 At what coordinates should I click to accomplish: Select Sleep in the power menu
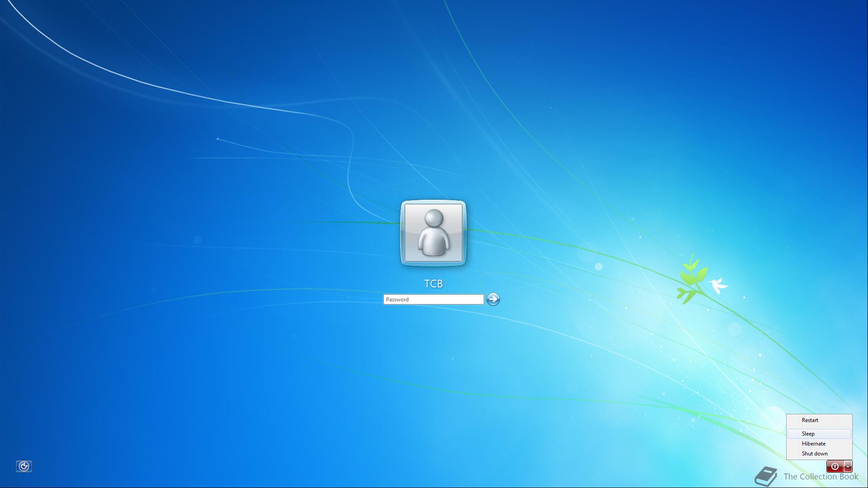coord(819,434)
